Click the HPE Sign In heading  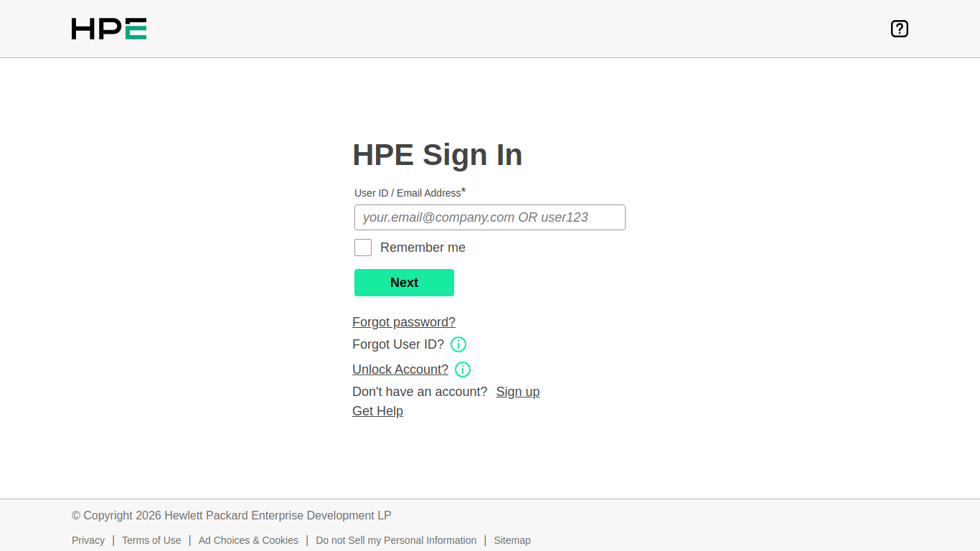(438, 155)
